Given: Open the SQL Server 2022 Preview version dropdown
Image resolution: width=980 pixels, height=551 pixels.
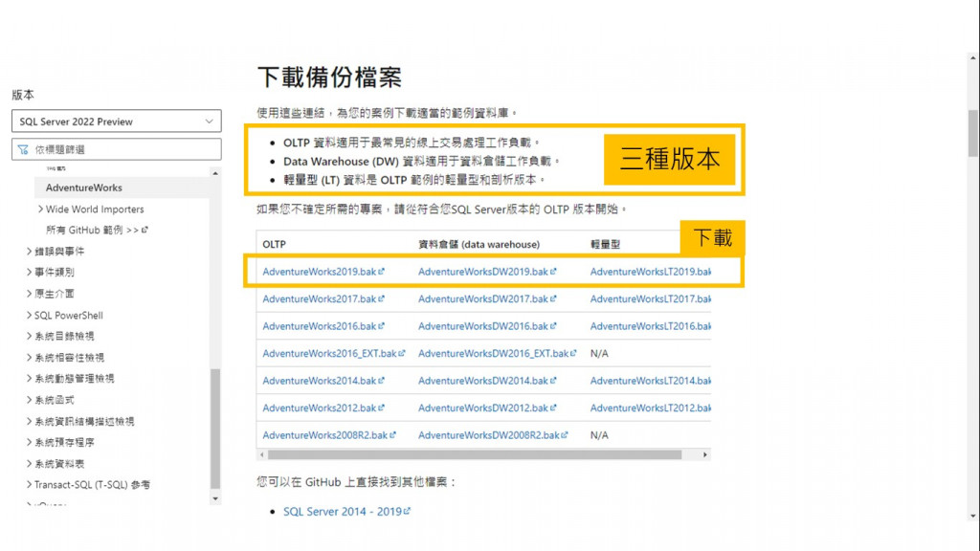Looking at the screenshot, I should (116, 121).
